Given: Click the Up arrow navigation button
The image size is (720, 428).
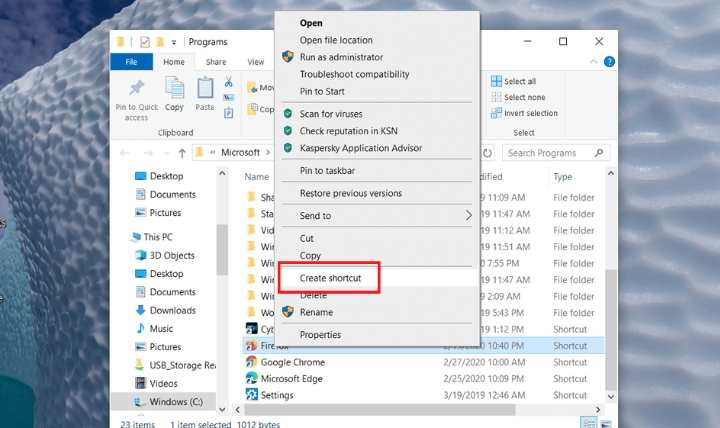Looking at the screenshot, I should coord(182,153).
